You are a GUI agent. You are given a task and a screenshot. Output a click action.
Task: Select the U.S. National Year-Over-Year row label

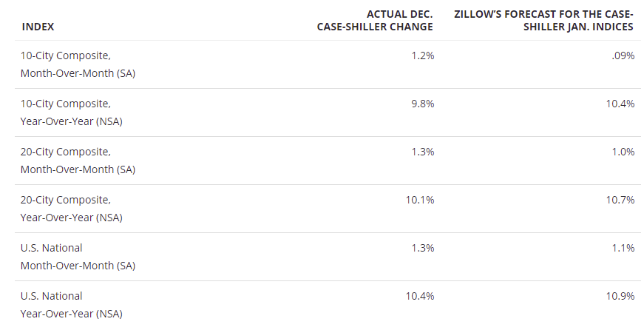pos(72,305)
